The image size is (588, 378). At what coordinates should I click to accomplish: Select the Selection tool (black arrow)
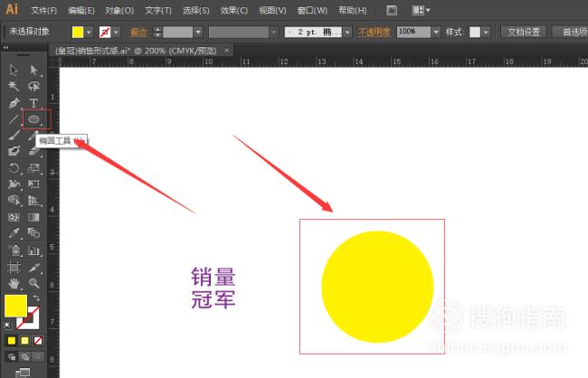[x=14, y=71]
